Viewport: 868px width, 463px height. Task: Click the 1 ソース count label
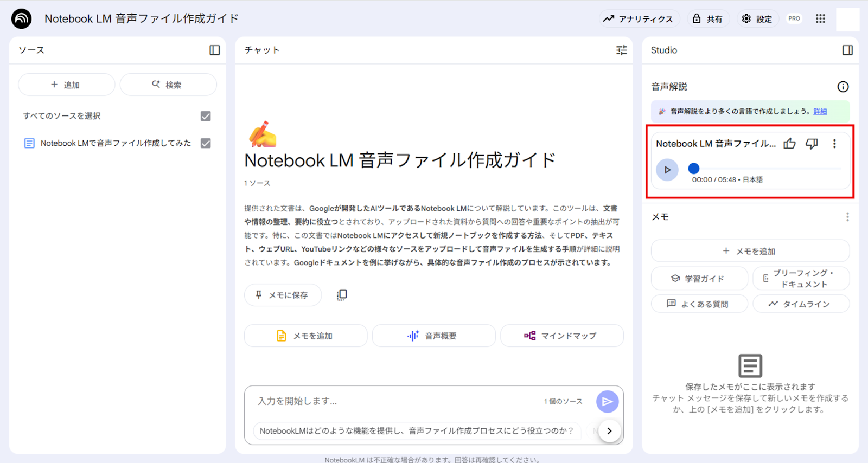257,183
